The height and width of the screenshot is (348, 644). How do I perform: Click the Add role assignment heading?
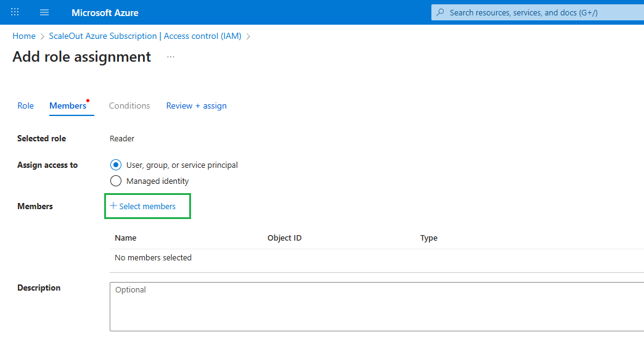coord(82,57)
